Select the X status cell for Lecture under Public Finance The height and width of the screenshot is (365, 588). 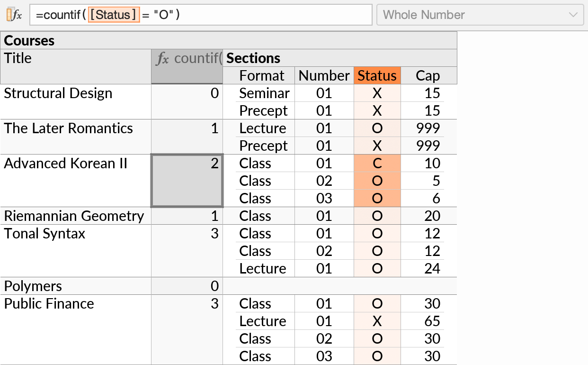coord(377,321)
